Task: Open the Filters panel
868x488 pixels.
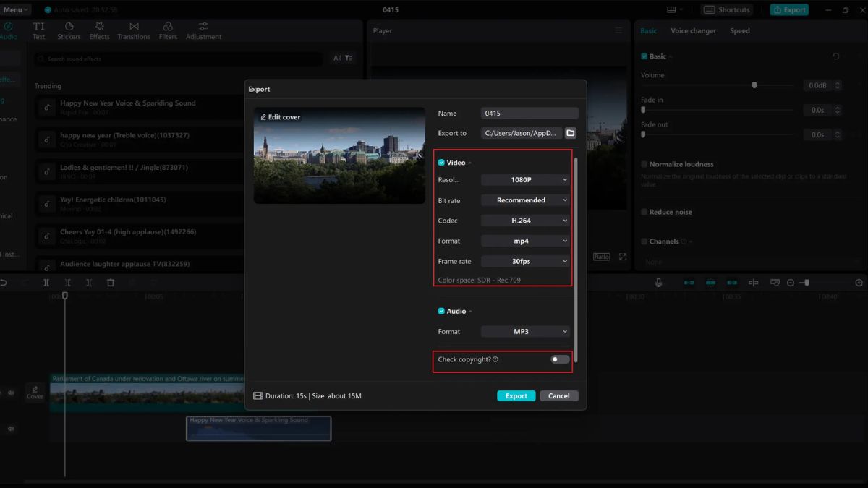Action: pos(168,31)
